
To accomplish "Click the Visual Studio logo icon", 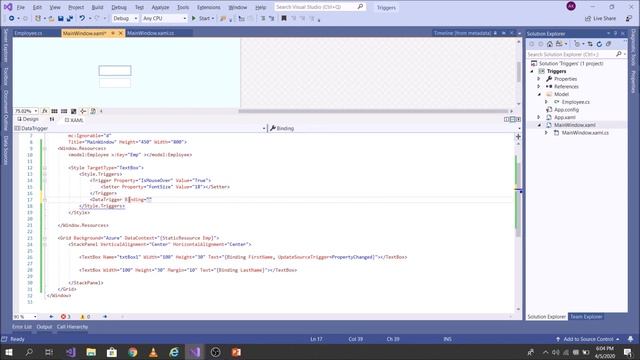I will (x=8, y=7).
